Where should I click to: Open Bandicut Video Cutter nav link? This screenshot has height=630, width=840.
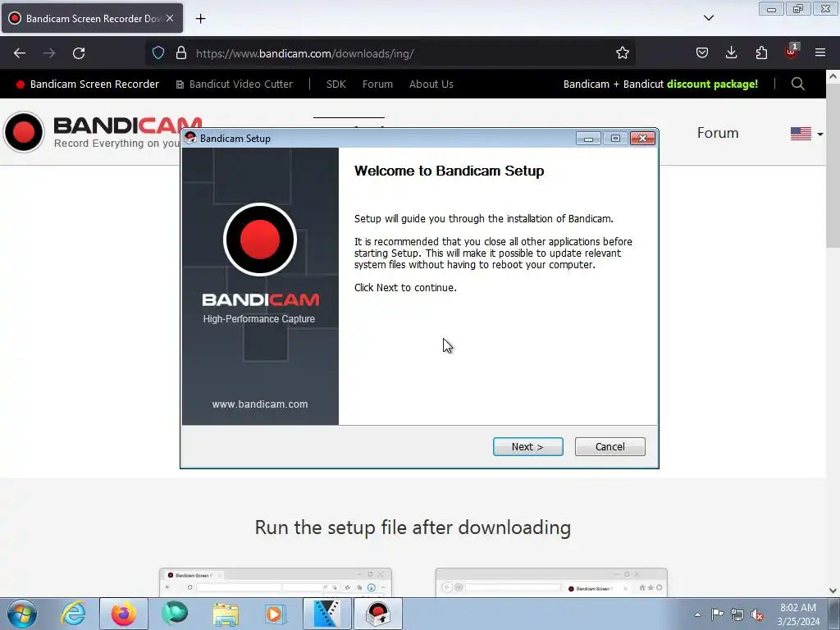tap(234, 84)
